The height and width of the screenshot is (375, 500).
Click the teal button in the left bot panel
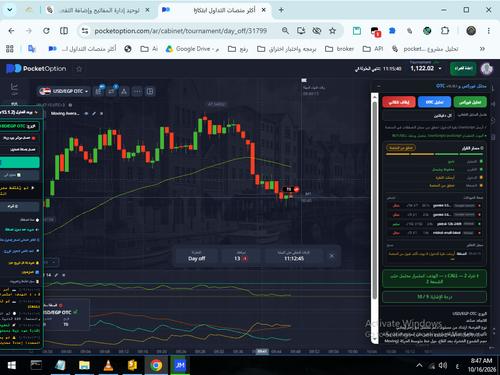pos(20,162)
